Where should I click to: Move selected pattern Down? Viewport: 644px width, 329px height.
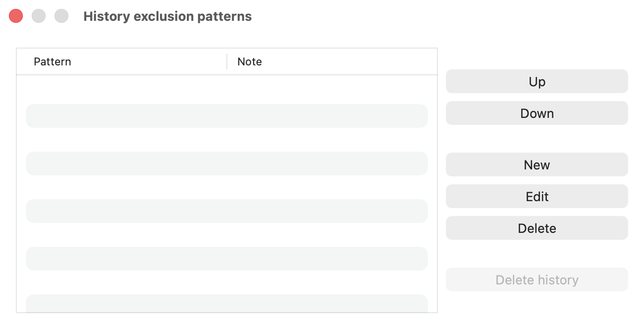click(x=537, y=113)
